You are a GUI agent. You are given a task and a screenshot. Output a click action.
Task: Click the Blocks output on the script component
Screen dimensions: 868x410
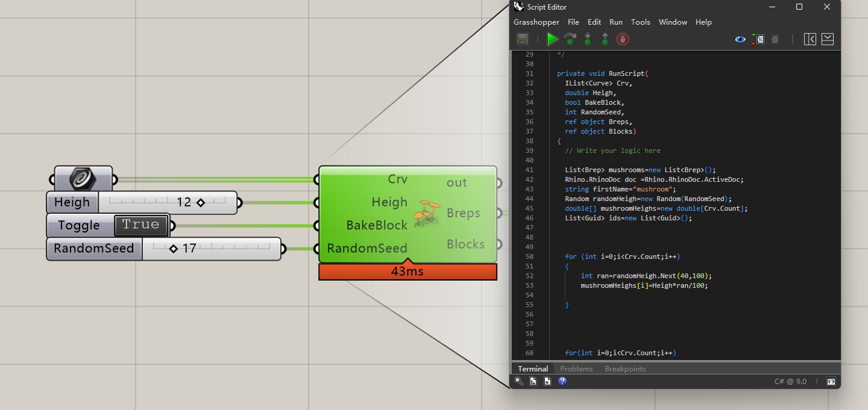pyautogui.click(x=466, y=244)
